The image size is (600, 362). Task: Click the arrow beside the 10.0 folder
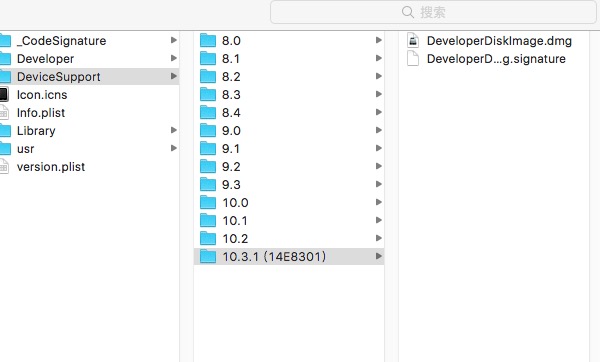pos(379,202)
